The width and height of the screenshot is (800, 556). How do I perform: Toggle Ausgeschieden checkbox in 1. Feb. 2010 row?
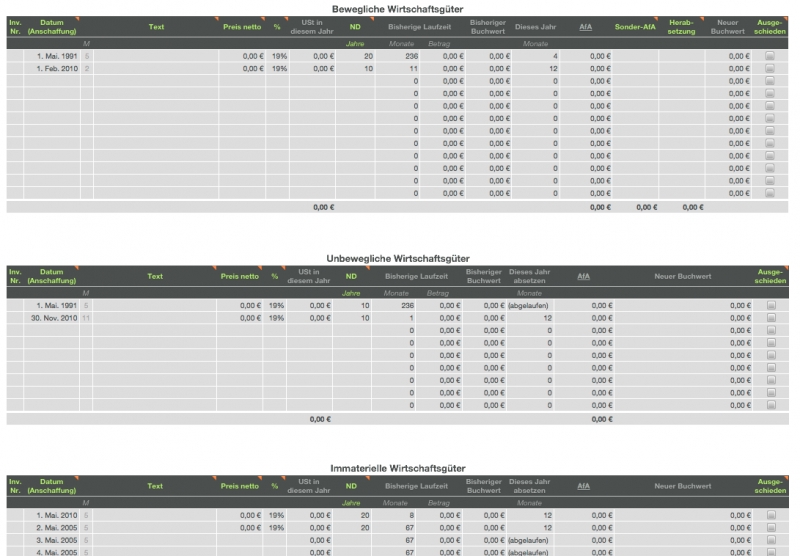[x=770, y=69]
